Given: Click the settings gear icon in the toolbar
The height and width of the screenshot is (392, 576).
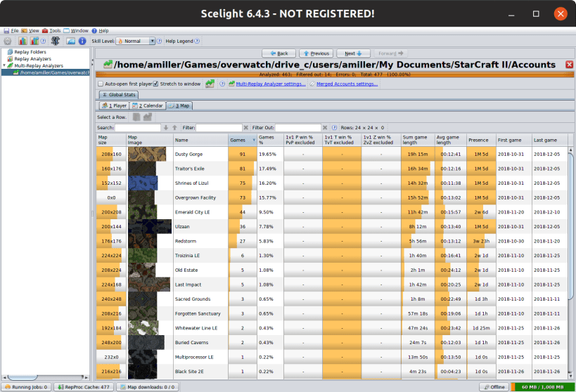Looking at the screenshot, I should point(7,41).
